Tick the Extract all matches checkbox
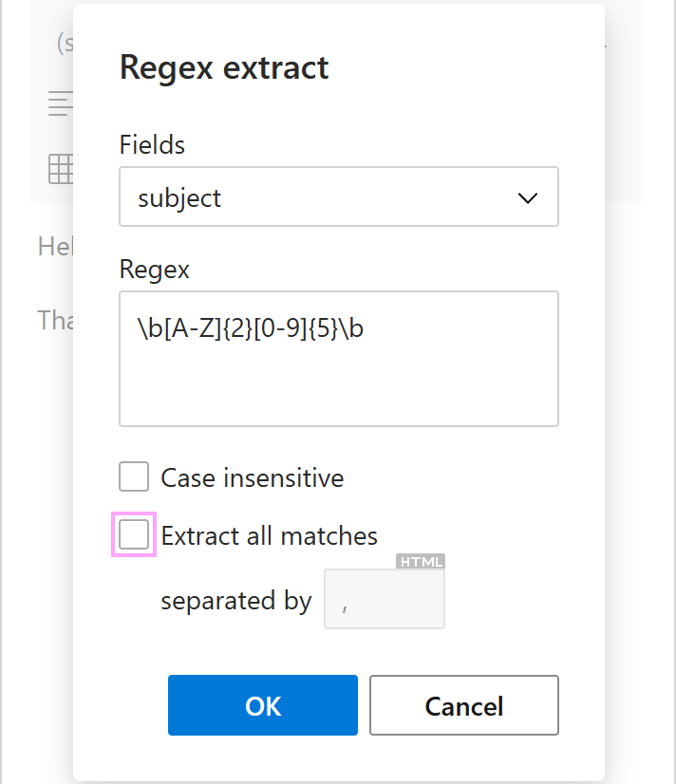676x784 pixels. (x=134, y=534)
